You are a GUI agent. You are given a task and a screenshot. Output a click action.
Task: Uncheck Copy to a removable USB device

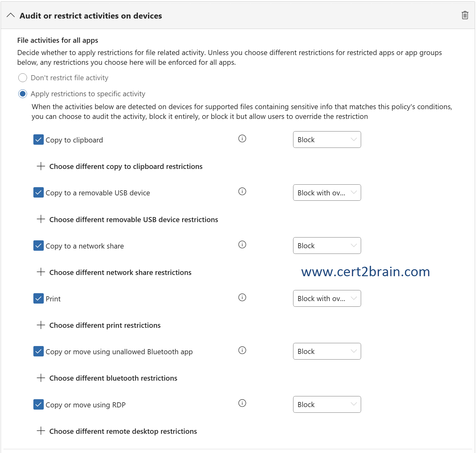click(38, 192)
